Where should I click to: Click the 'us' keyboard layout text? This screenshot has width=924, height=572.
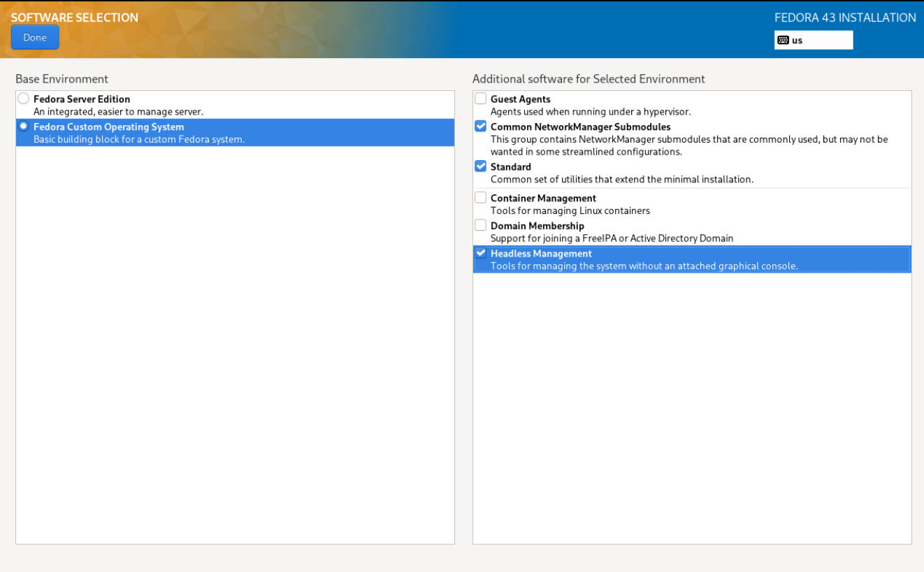click(797, 41)
